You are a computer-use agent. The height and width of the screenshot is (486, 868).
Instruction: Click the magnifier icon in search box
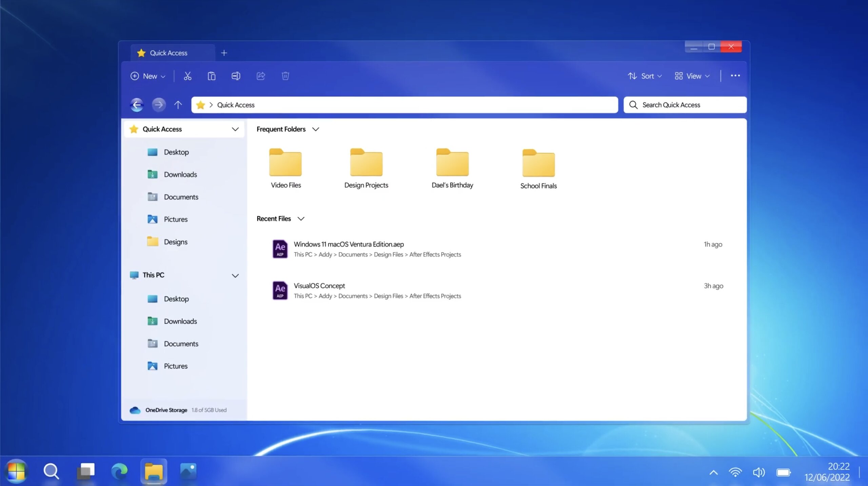[633, 105]
